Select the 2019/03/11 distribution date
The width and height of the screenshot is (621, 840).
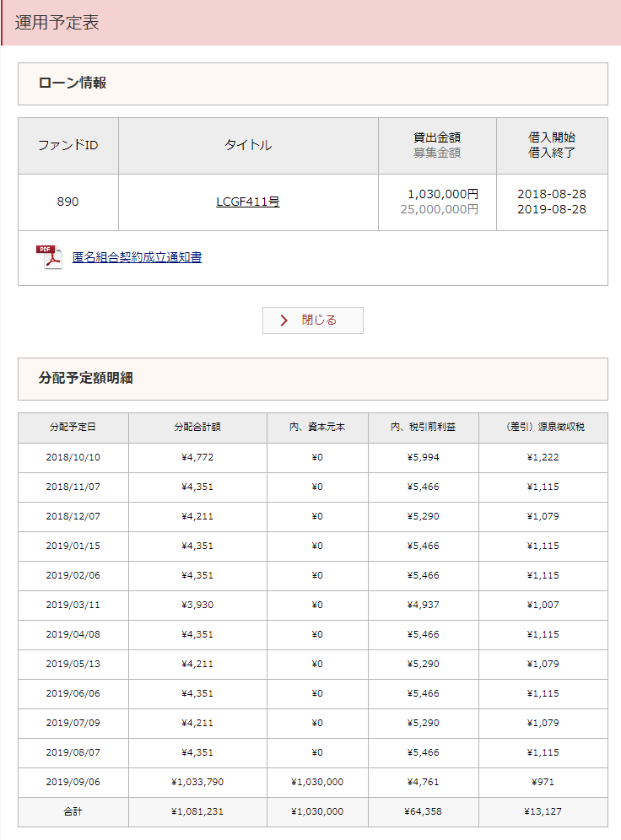pyautogui.click(x=73, y=605)
